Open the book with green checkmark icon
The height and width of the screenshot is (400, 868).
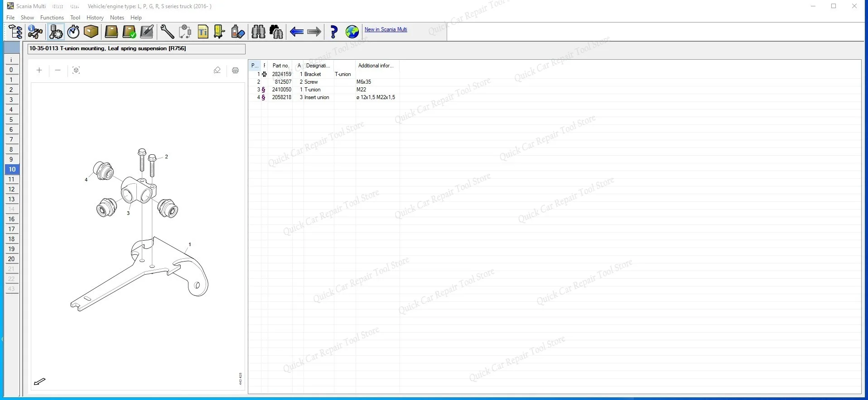[129, 32]
